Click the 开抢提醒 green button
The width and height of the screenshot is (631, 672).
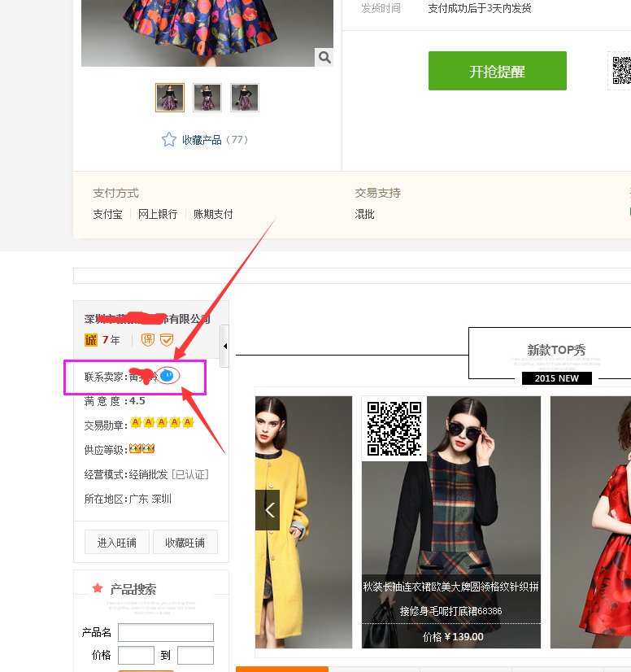click(x=498, y=71)
